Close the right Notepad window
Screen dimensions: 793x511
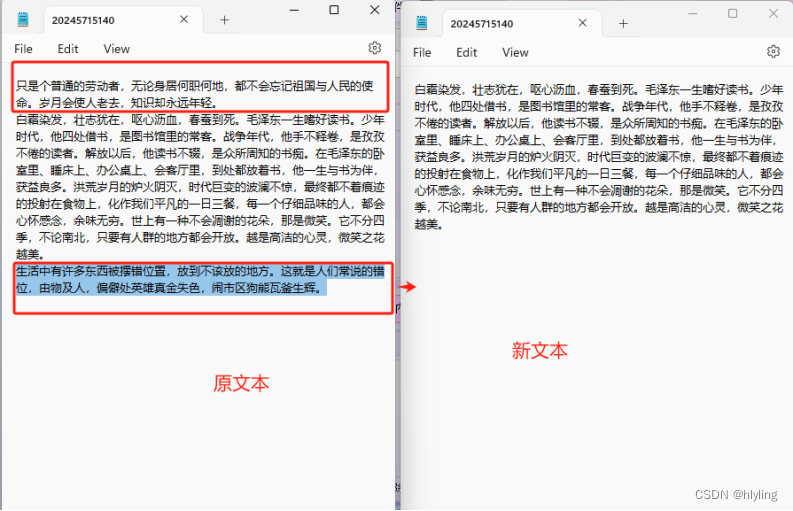coord(773,14)
